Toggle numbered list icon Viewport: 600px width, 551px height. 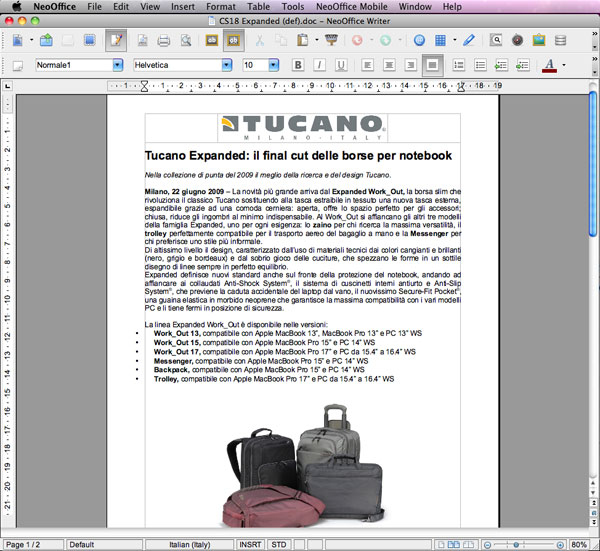pyautogui.click(x=458, y=65)
